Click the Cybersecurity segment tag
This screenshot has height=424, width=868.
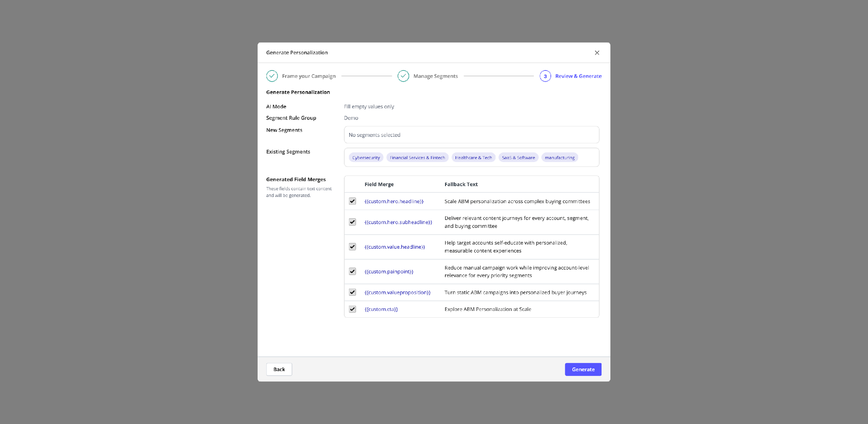366,158
